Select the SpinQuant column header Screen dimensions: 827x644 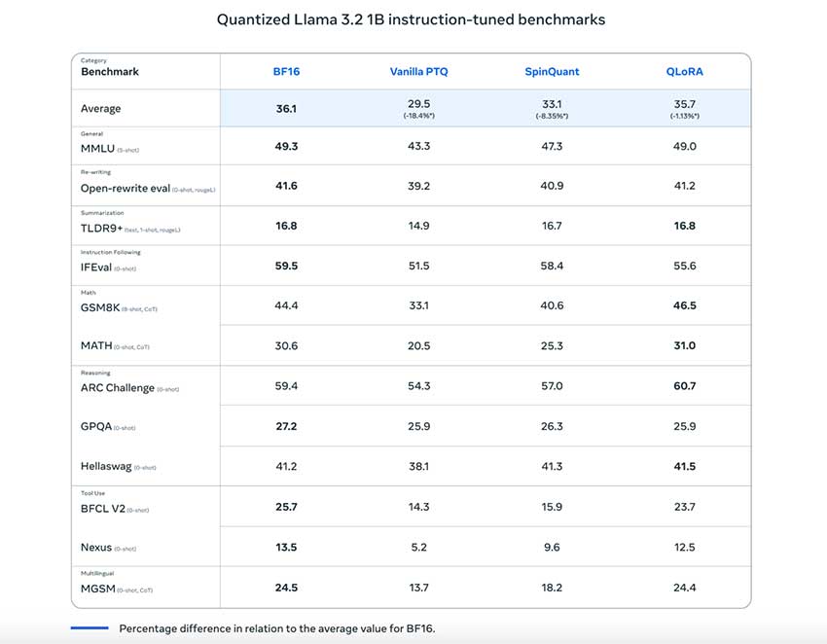coord(551,71)
